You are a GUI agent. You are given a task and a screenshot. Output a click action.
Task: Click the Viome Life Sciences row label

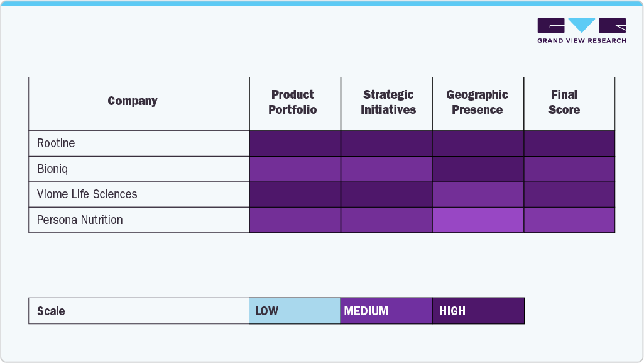[87, 194]
